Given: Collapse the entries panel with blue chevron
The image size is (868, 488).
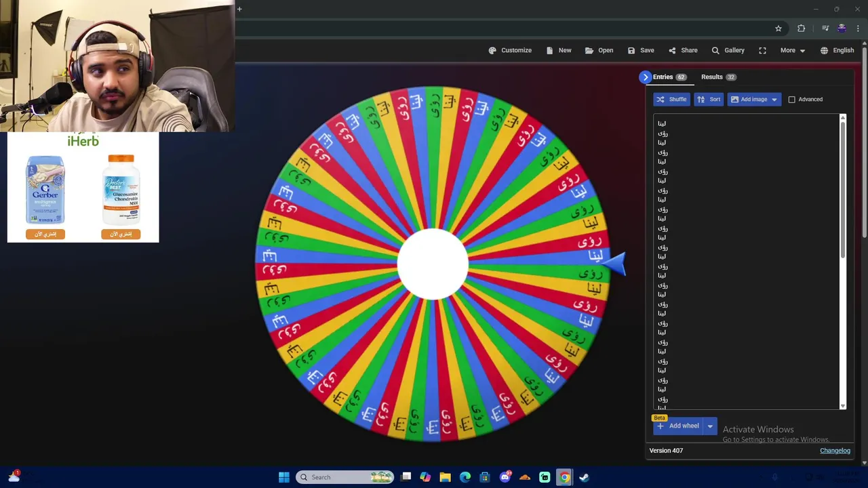Looking at the screenshot, I should [x=645, y=77].
